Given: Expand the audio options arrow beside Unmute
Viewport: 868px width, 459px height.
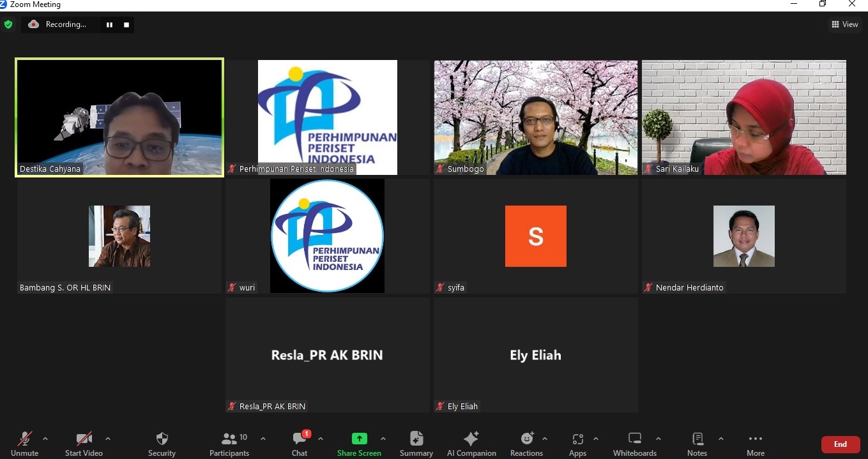Looking at the screenshot, I should pos(45,439).
